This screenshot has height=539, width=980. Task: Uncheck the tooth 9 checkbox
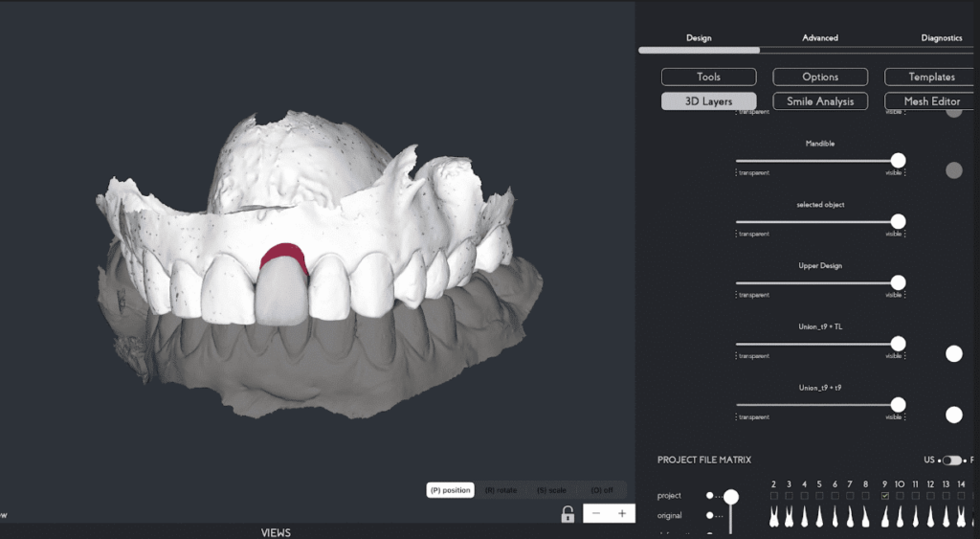[x=884, y=496]
